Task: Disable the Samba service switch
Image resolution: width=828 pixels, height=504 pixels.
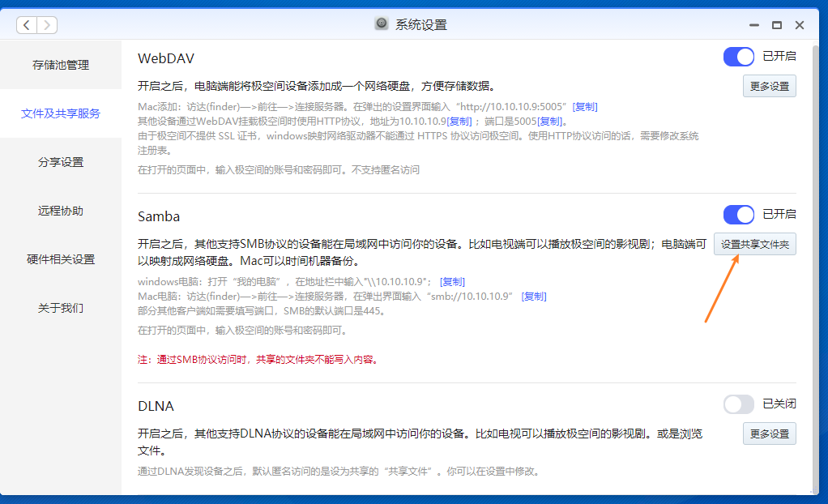Action: click(739, 215)
